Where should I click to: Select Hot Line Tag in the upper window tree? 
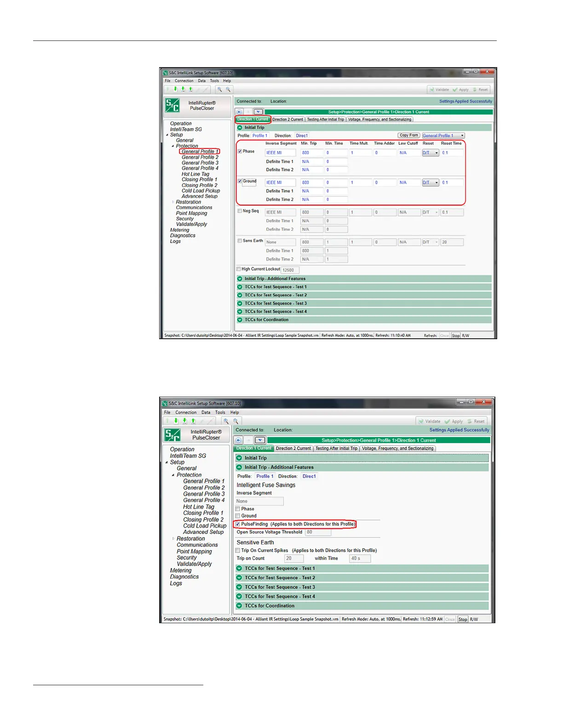pos(195,174)
